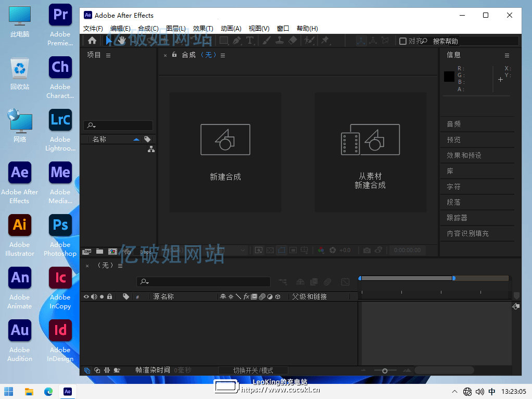Click the local axis mode icon

pyautogui.click(x=361, y=41)
